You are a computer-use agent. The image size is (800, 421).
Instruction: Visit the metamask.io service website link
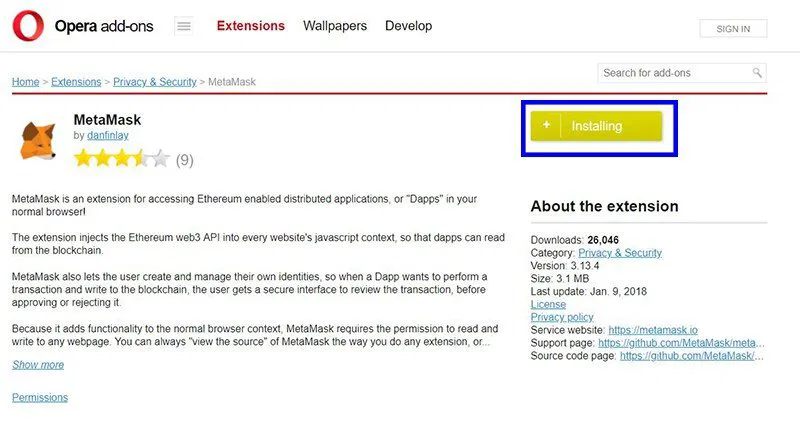[x=654, y=330]
